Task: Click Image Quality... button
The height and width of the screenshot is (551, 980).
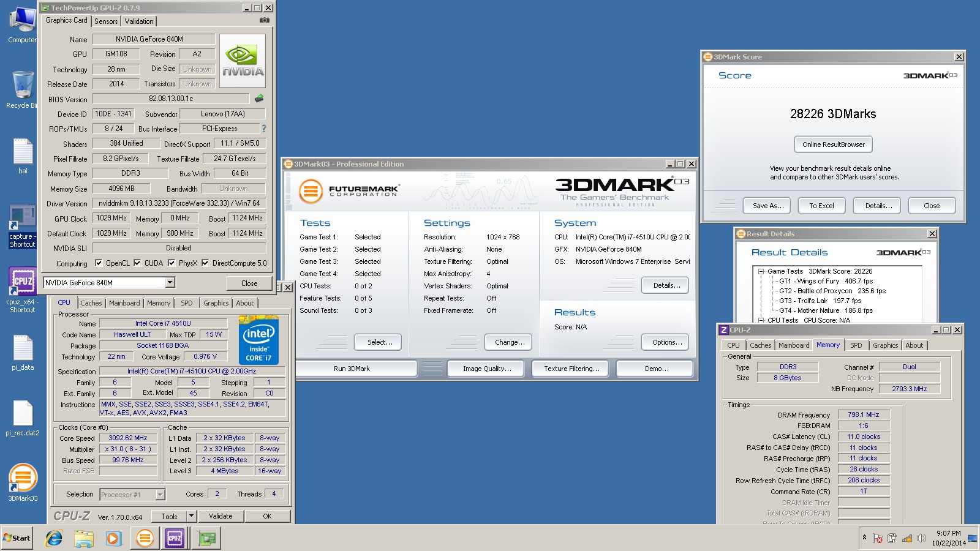Action: pos(487,369)
